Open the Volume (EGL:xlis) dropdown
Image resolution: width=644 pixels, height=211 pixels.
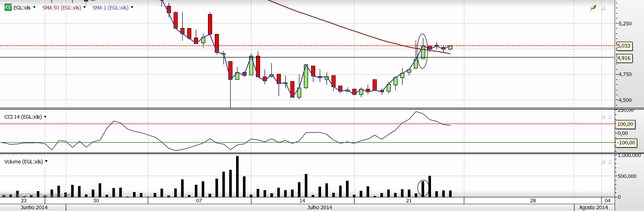(46, 161)
